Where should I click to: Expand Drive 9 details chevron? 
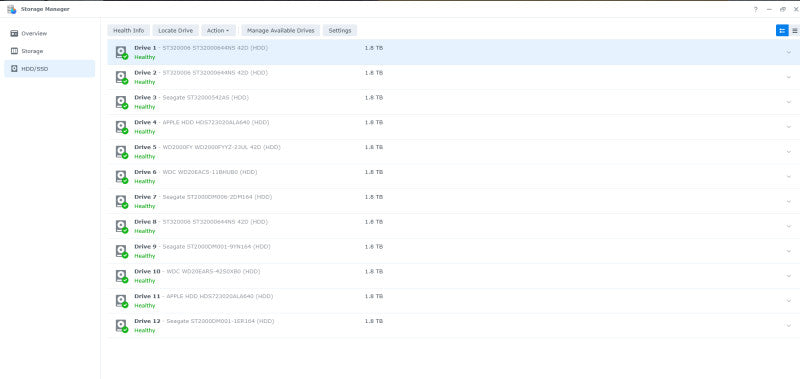(789, 251)
